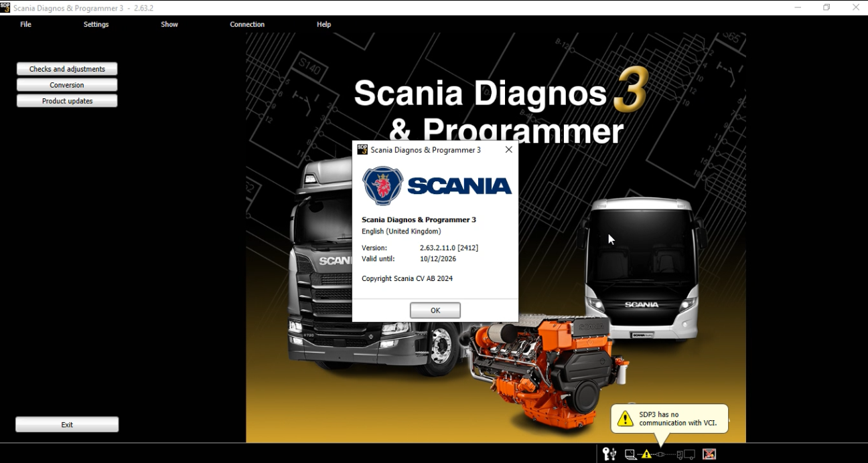Click the SDP3 icon in the About dialog title
868x463 pixels.
[362, 150]
